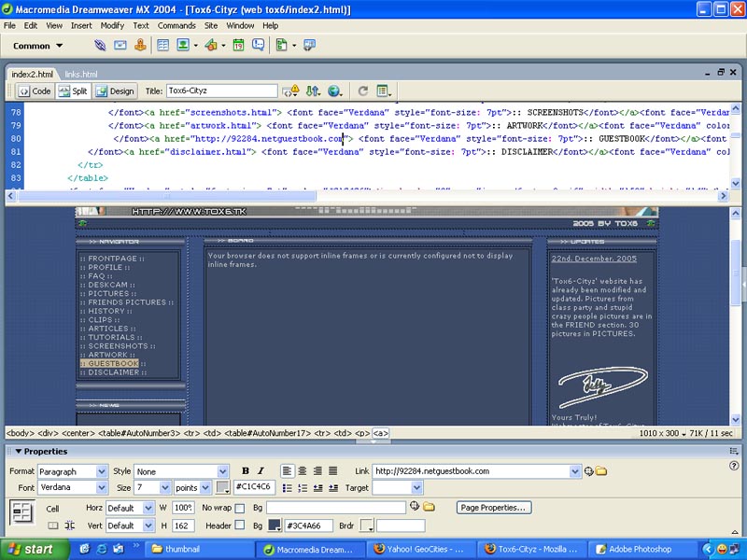Refresh the Design view
747x560 pixels.
363,91
